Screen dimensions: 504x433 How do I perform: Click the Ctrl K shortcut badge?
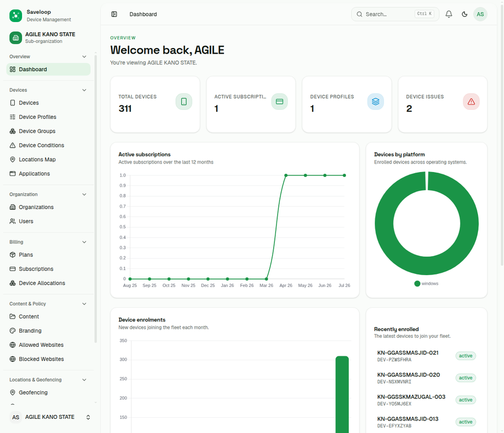(x=424, y=14)
